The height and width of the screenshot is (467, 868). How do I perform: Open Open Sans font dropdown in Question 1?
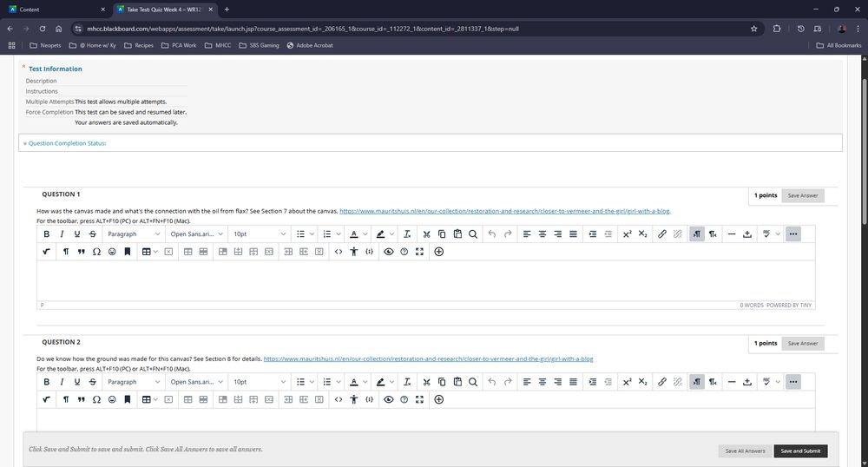(x=196, y=234)
